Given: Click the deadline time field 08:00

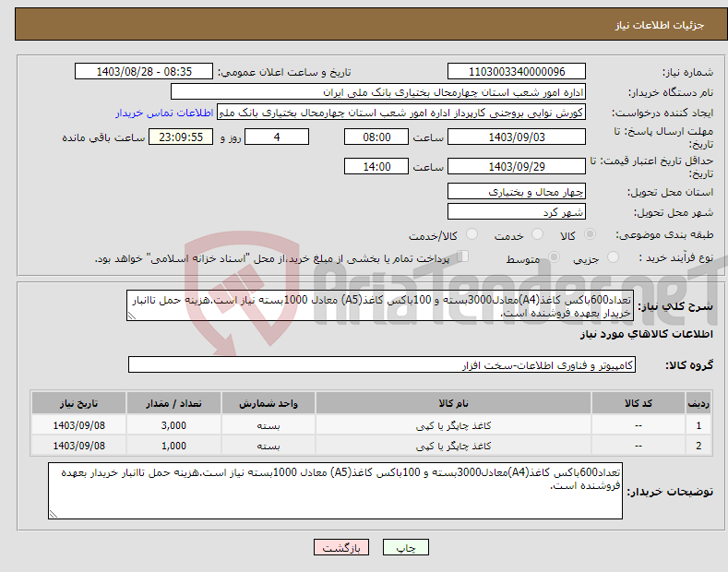Looking at the screenshot, I should click(376, 137).
